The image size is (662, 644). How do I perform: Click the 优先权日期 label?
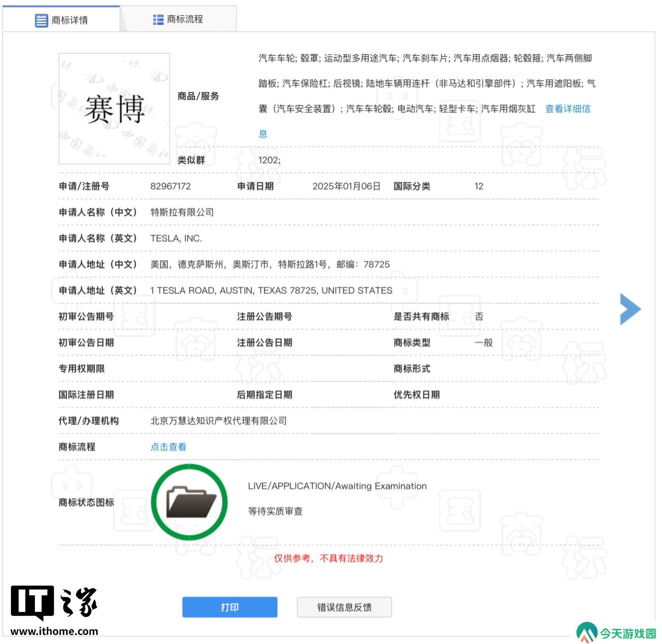[417, 395]
